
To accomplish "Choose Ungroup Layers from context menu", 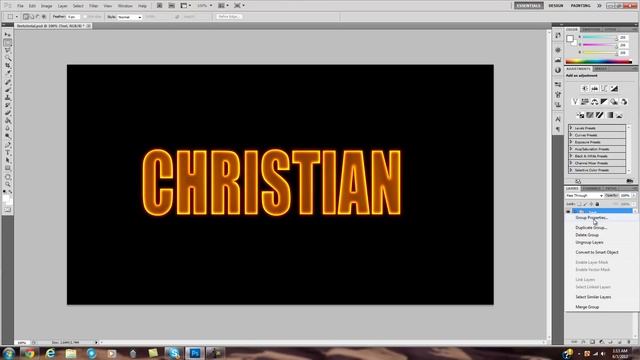I will pos(589,242).
